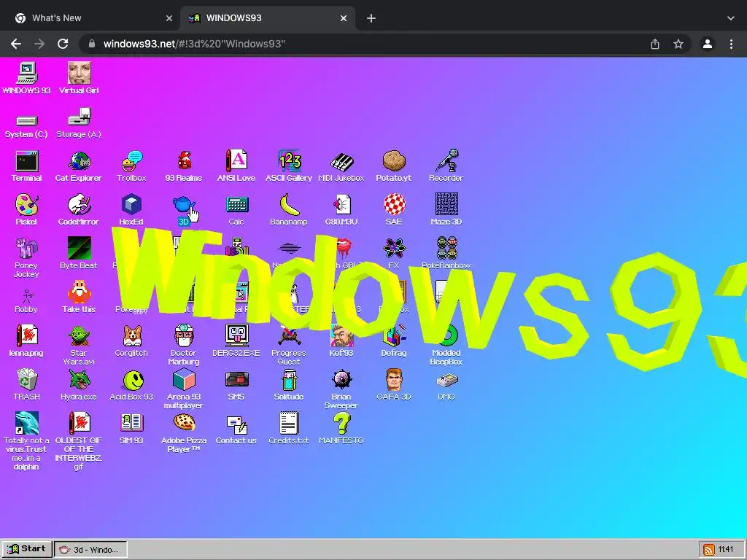Launch SIM 93
The width and height of the screenshot is (747, 560).
click(131, 422)
